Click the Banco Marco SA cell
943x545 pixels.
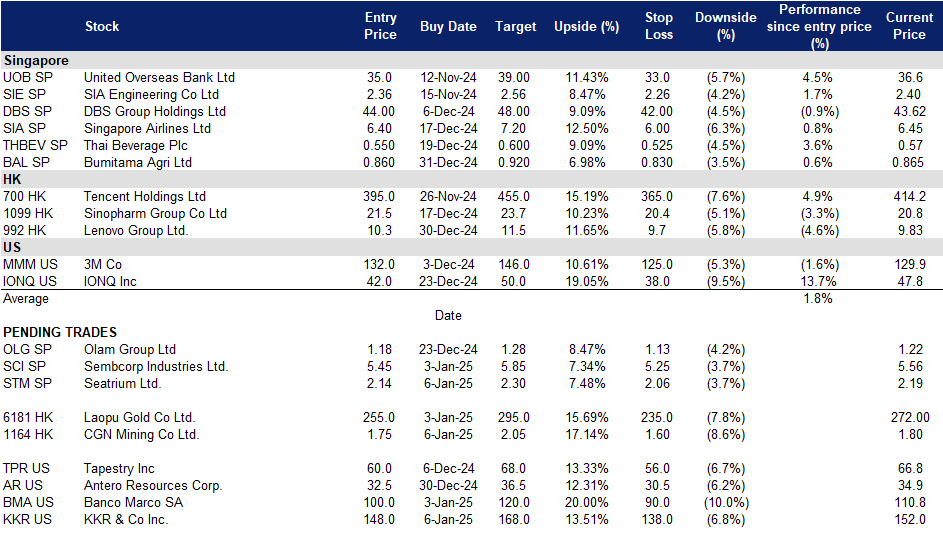tap(134, 502)
